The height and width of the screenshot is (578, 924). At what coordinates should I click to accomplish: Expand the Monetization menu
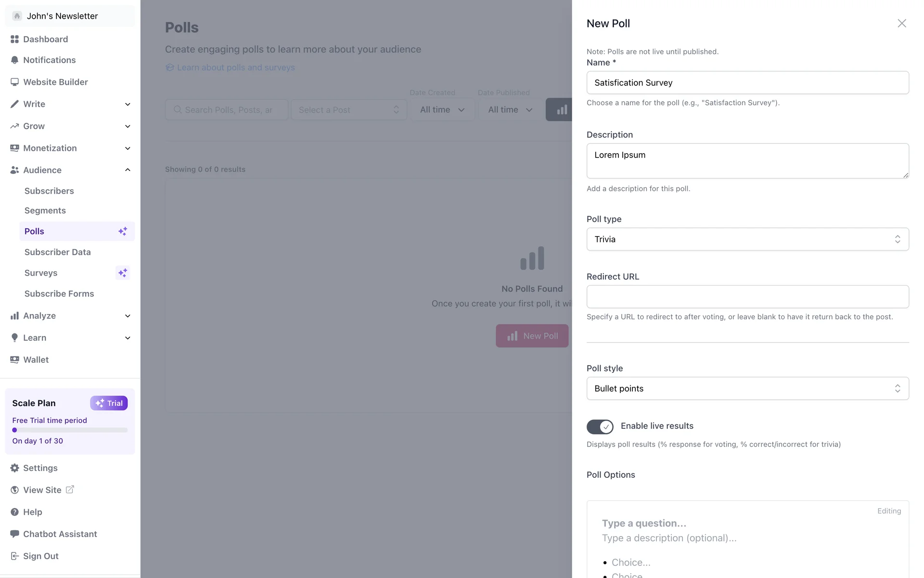128,148
